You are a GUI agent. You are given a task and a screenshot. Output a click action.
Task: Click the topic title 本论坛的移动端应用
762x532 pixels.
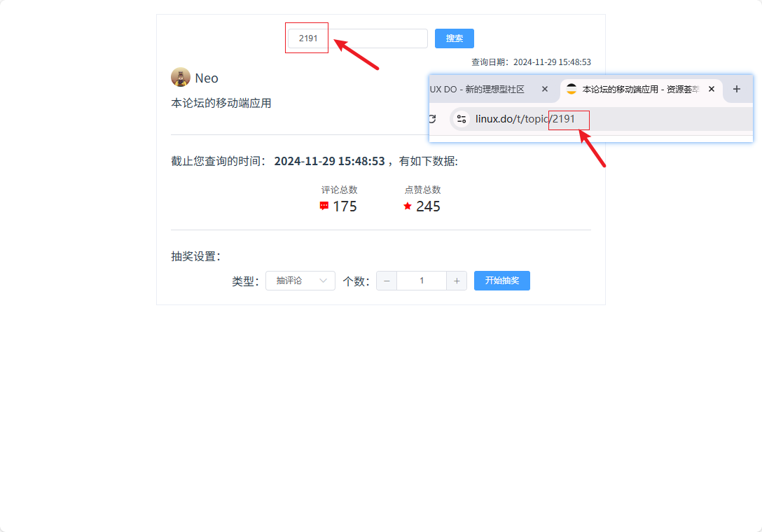(x=221, y=103)
